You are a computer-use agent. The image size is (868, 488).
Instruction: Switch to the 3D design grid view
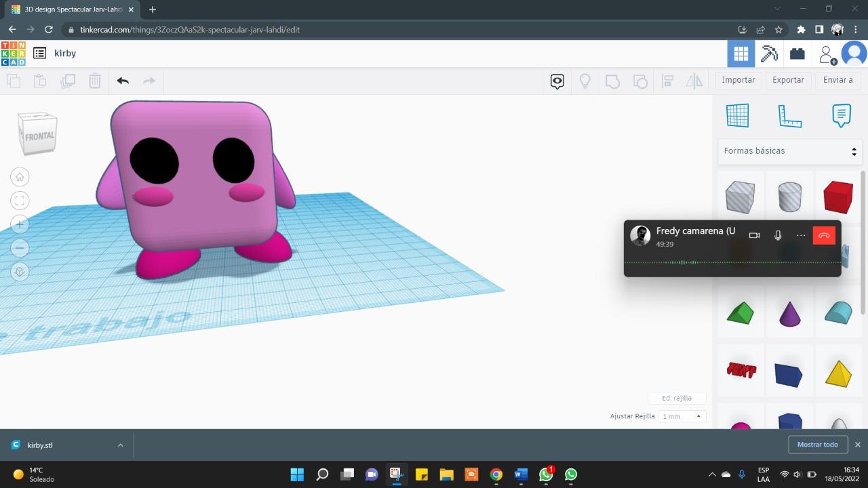[741, 54]
